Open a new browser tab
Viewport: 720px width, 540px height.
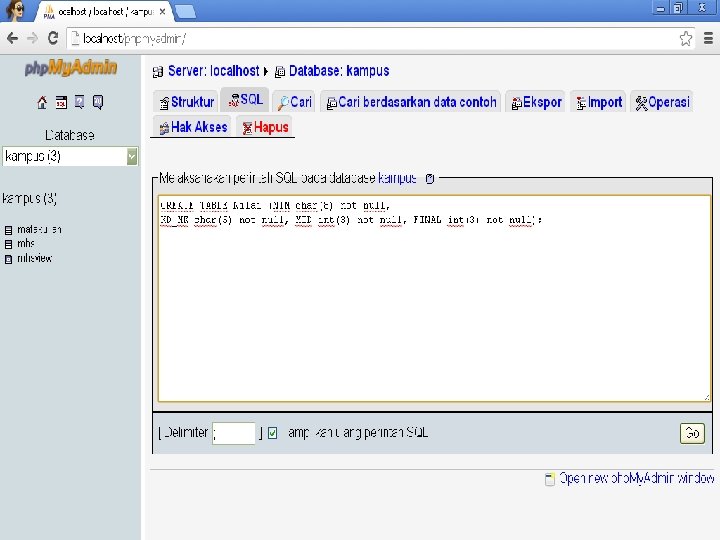(186, 12)
